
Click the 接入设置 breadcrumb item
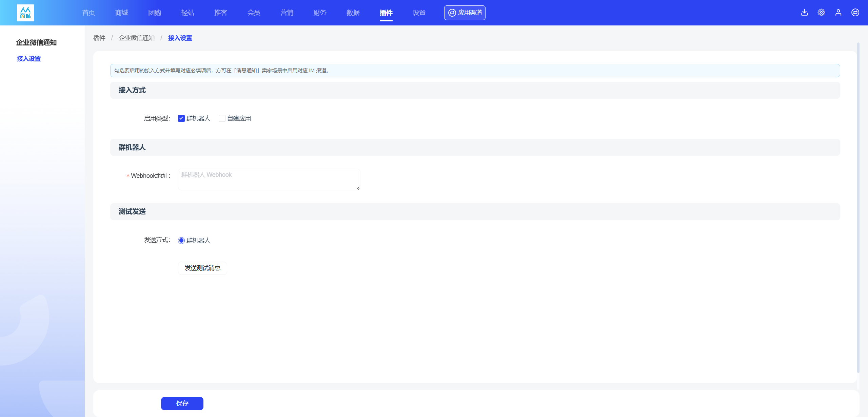pos(180,38)
